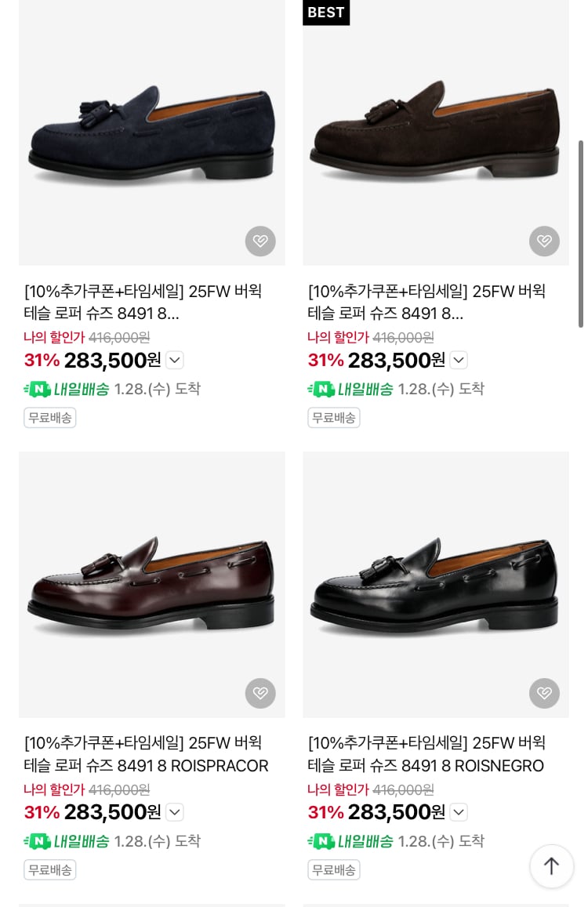This screenshot has height=907, width=588.
Task: Expand price dropdown for ROISPRACOR loafer
Action: (175, 812)
